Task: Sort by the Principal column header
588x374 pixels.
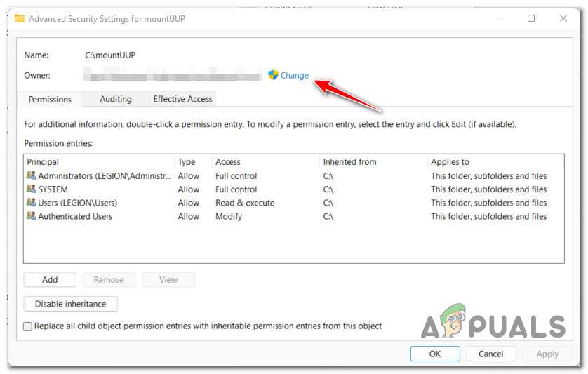Action: (x=98, y=162)
